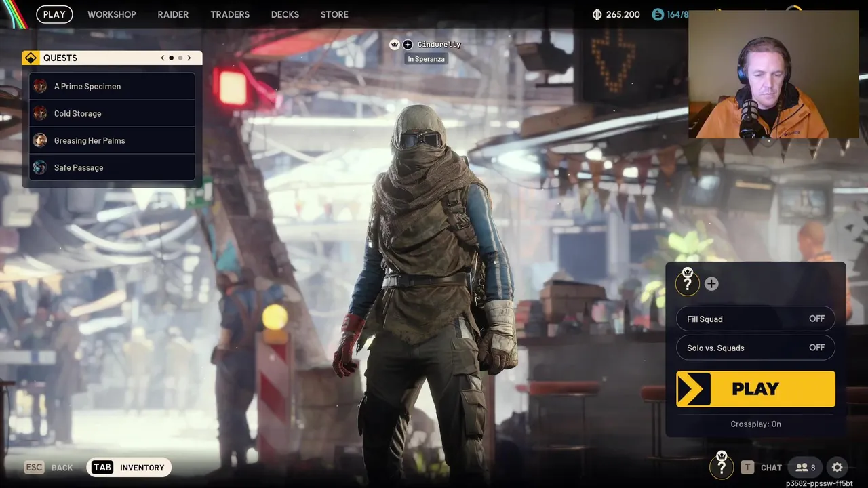Go to next quests page arrow

pos(189,58)
